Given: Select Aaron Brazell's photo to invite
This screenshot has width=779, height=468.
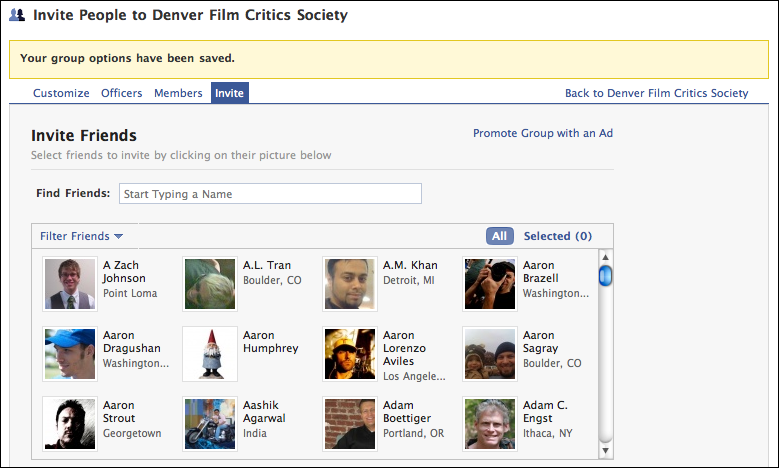Looking at the screenshot, I should point(490,284).
